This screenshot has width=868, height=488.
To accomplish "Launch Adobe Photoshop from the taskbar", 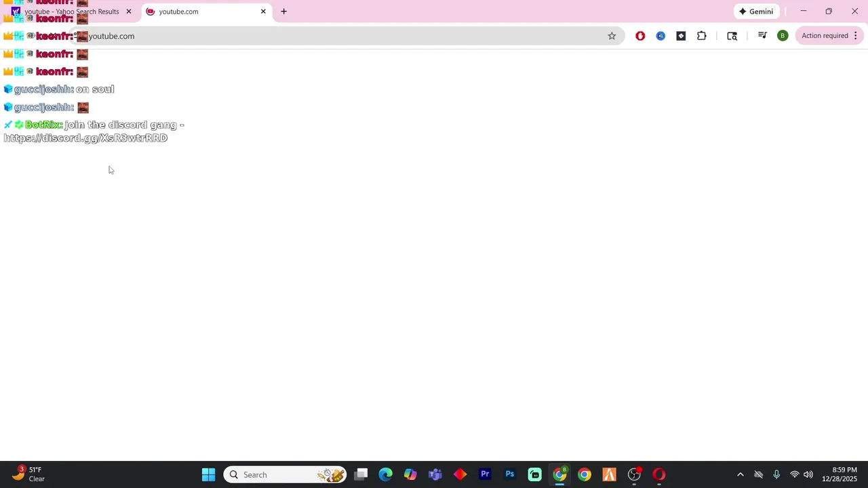I will tap(510, 474).
